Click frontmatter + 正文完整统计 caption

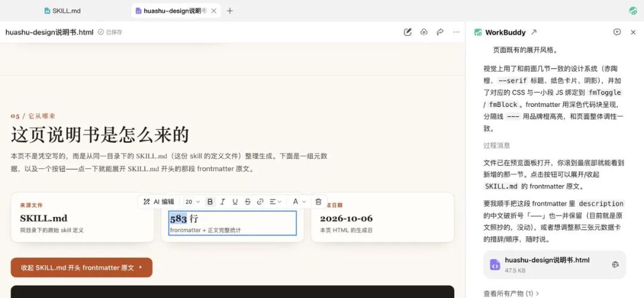[x=205, y=231]
